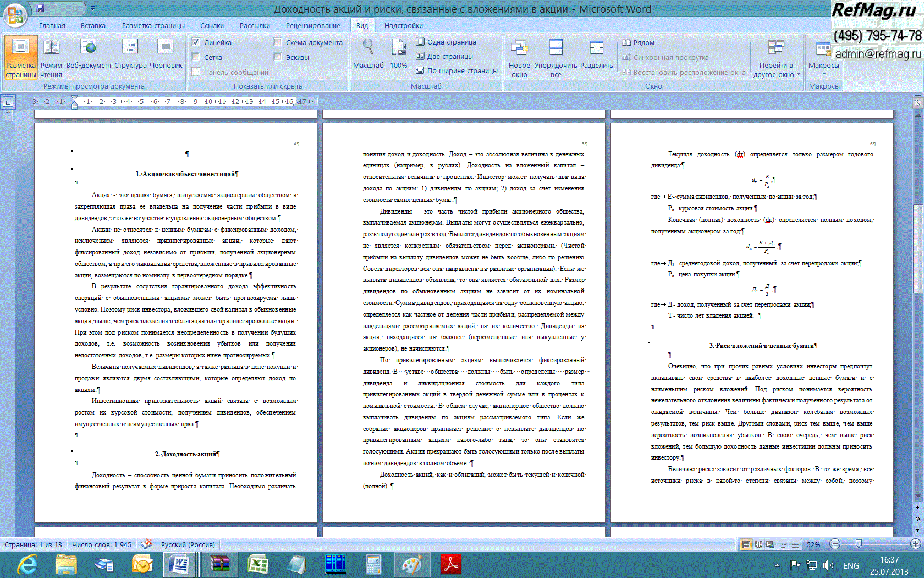This screenshot has width=924, height=578.
Task: Click the zoom slider in status bar
Action: coord(859,544)
